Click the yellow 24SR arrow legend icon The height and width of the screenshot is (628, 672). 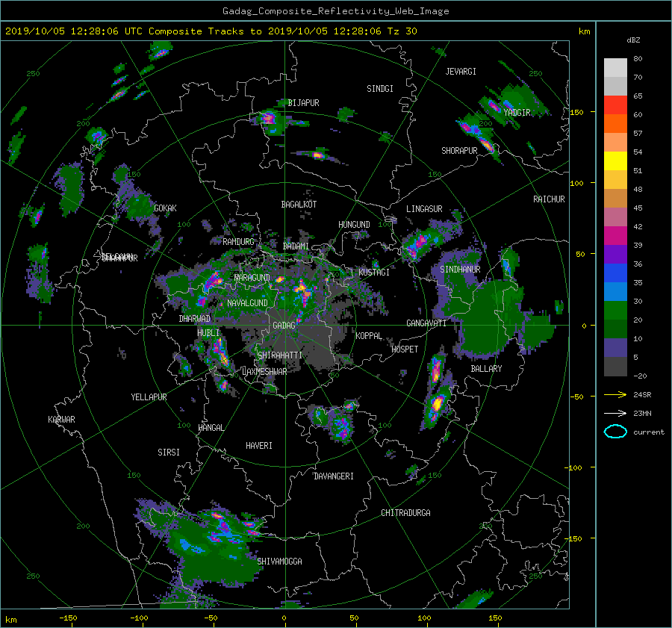click(x=615, y=394)
